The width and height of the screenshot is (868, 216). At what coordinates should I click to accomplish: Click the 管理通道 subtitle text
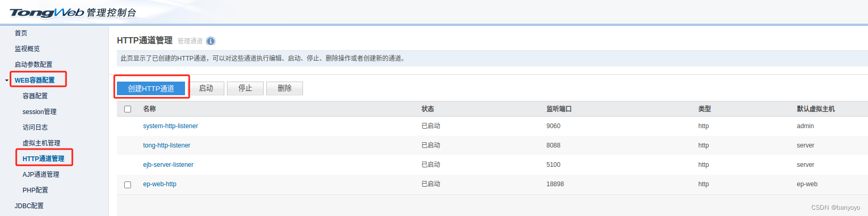[190, 41]
